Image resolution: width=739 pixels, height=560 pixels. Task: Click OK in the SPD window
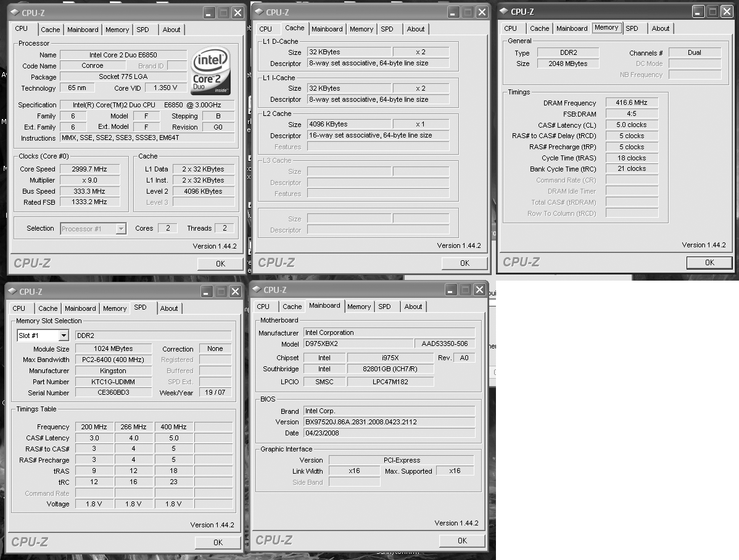(x=218, y=543)
